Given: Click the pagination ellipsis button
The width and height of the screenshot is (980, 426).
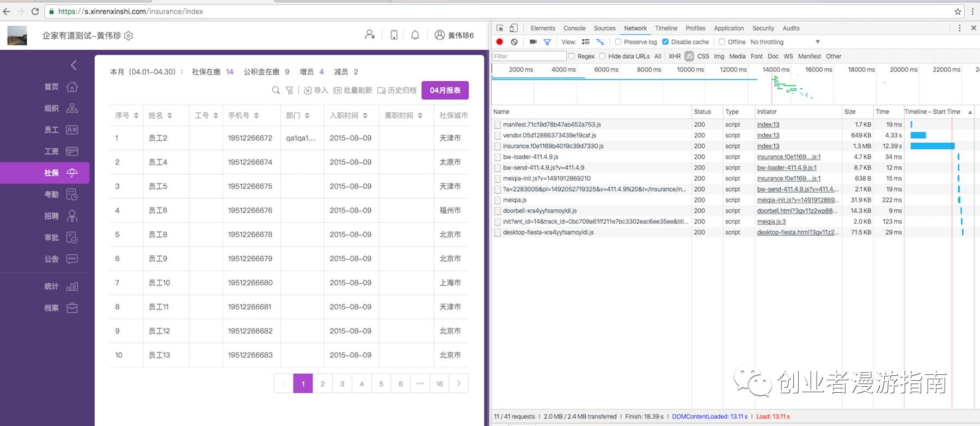Looking at the screenshot, I should pos(420,384).
